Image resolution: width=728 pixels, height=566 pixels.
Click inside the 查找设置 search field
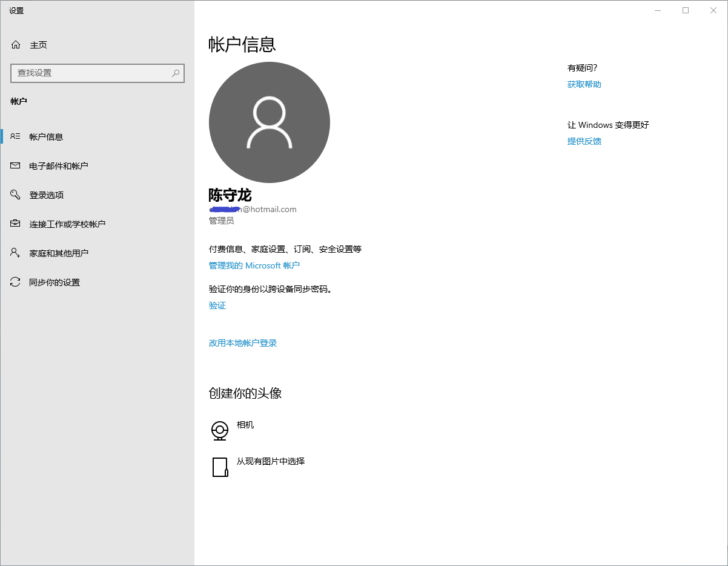tap(98, 73)
